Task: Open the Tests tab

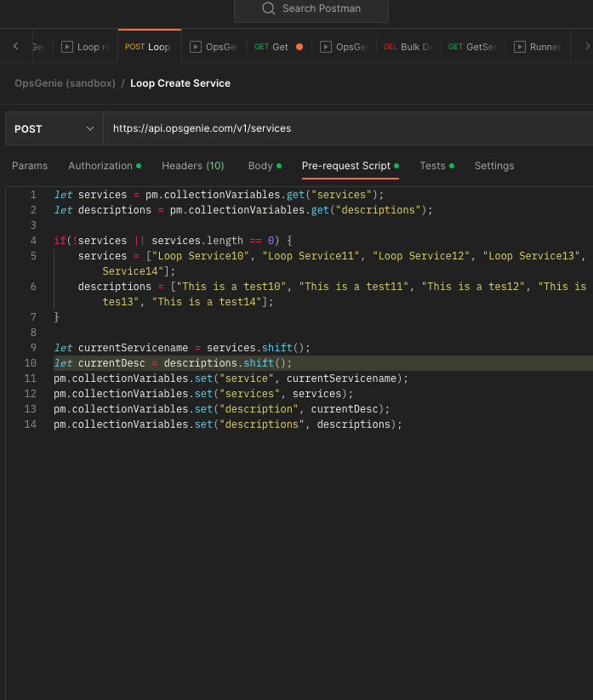Action: coord(436,166)
